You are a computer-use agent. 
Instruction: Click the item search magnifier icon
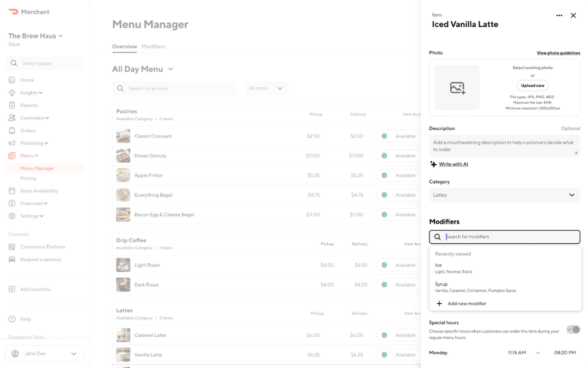(x=120, y=88)
